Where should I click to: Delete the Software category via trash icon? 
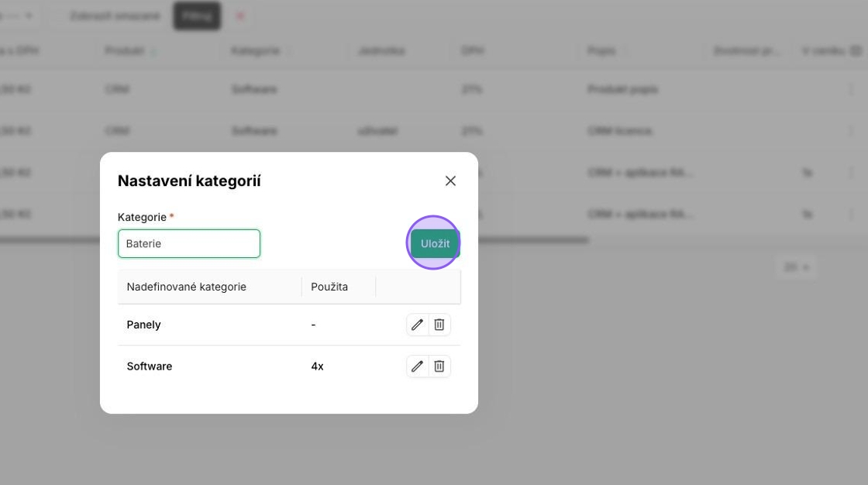(x=439, y=366)
